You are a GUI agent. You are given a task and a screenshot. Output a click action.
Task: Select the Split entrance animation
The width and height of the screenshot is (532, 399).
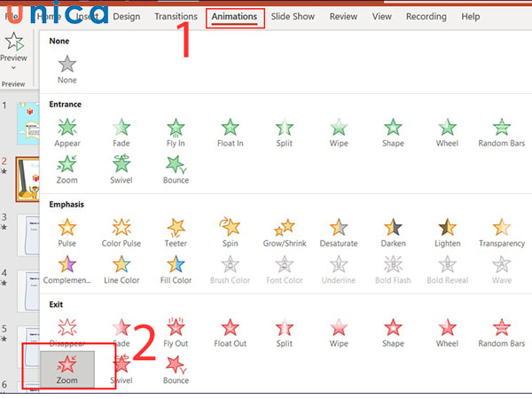tap(285, 133)
